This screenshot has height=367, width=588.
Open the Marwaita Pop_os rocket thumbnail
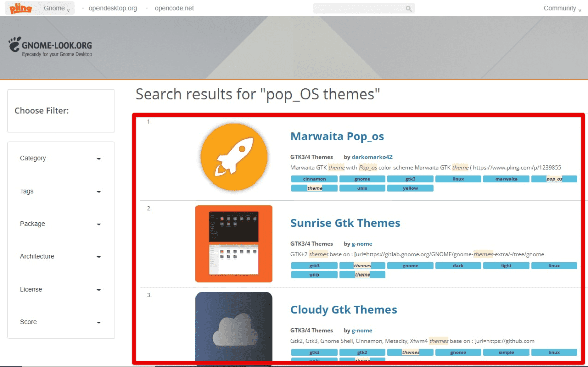point(234,156)
